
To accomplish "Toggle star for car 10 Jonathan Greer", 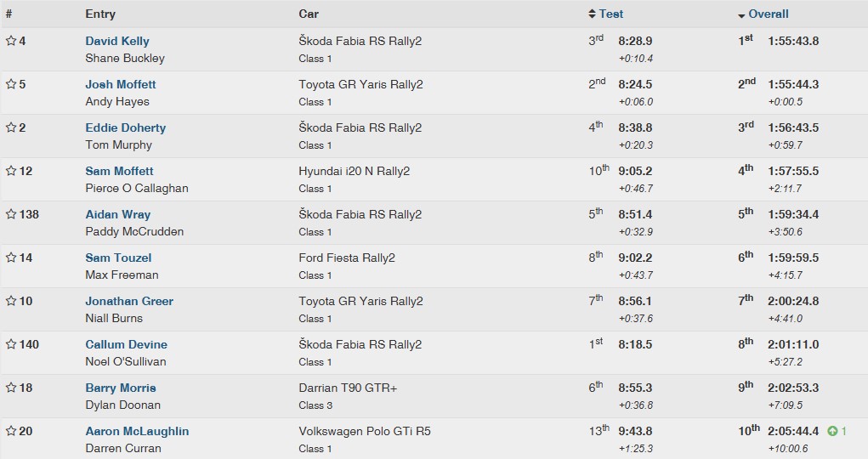I will (x=11, y=301).
